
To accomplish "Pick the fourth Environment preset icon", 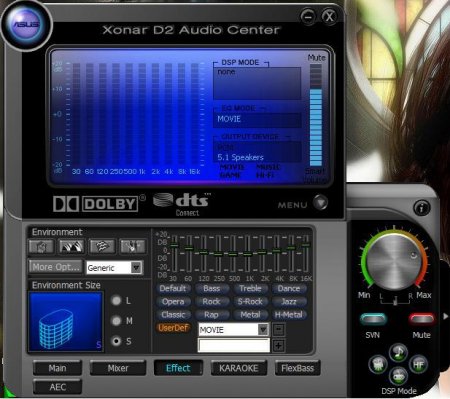I will (x=132, y=247).
